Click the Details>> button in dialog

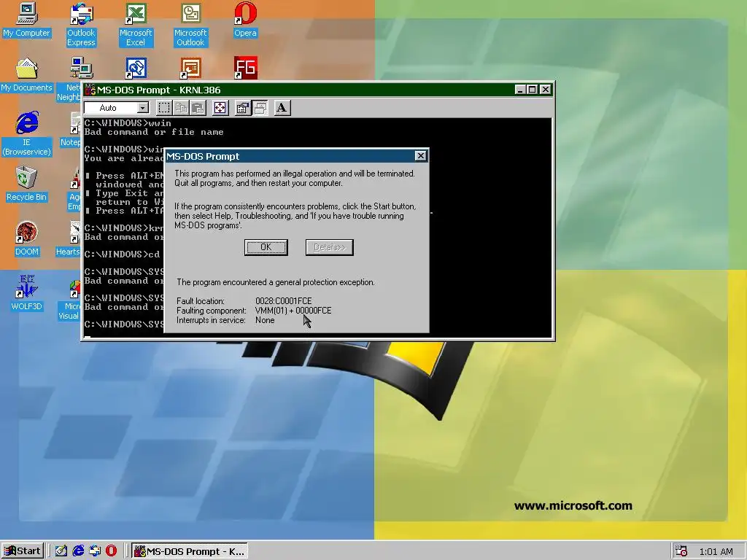(329, 247)
